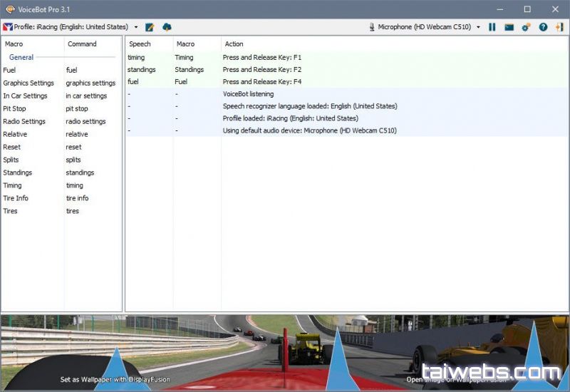The image size is (570, 392).
Task: Open the profile selection dropdown arrow
Action: (x=136, y=27)
